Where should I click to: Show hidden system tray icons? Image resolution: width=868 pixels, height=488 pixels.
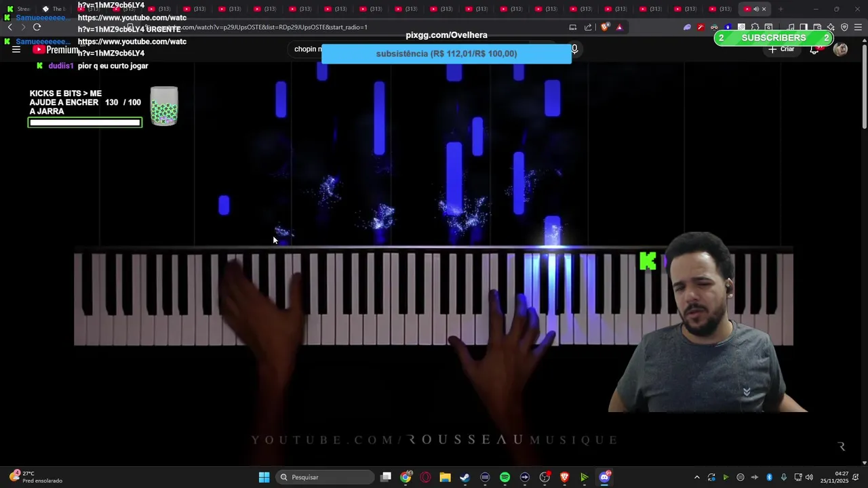(696, 477)
